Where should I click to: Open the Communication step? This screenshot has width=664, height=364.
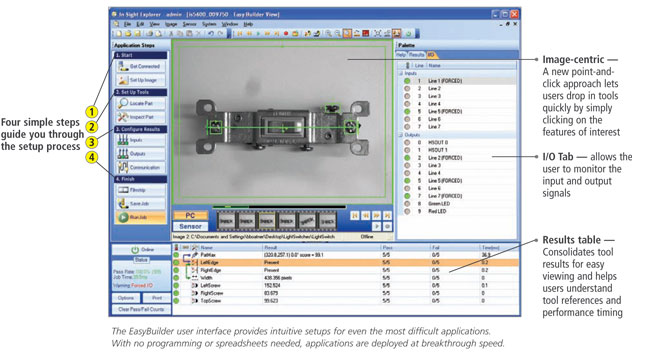[x=140, y=167]
